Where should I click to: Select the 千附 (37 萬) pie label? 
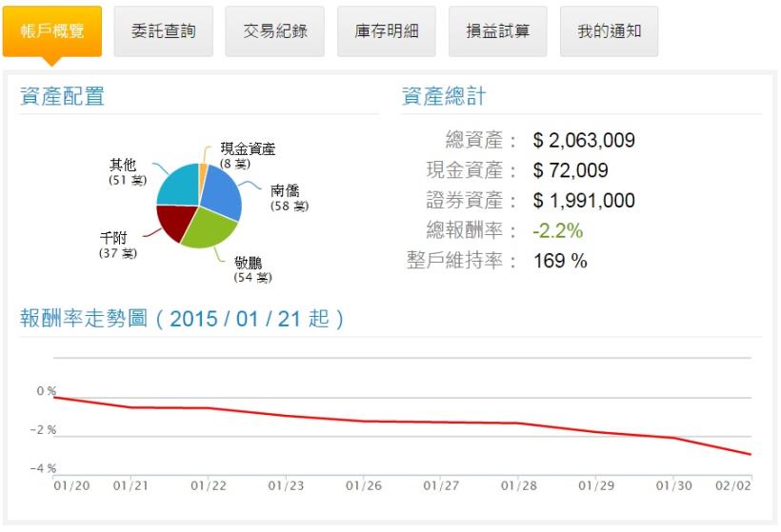[x=118, y=245]
